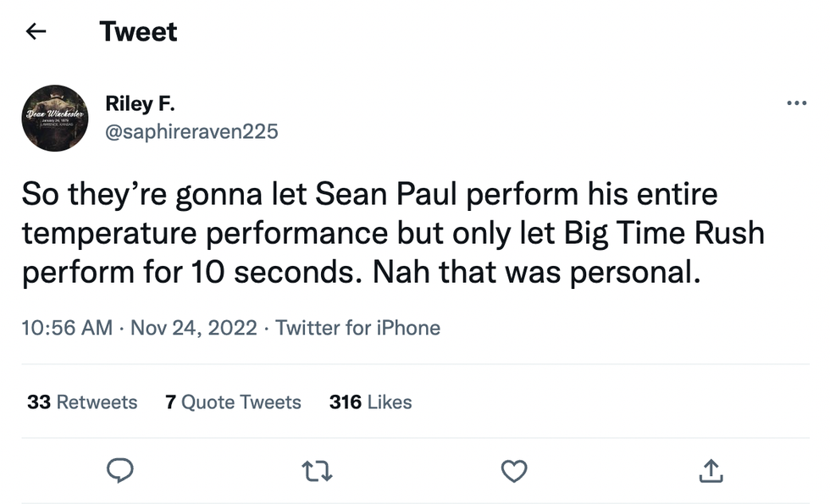See who gave the 316 Likes
Screen dimensions: 830x504
click(x=370, y=402)
